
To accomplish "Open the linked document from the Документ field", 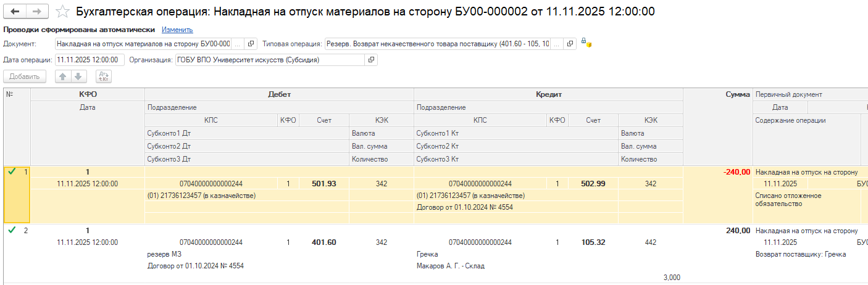I will click(x=251, y=44).
